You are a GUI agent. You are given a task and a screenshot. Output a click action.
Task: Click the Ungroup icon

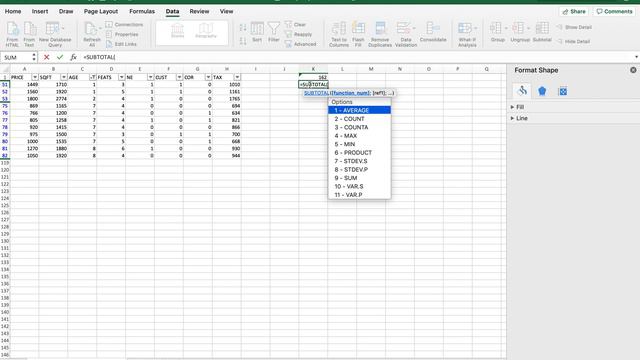[x=520, y=32]
